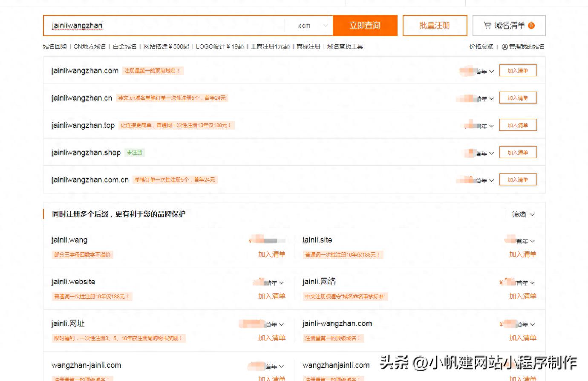The width and height of the screenshot is (588, 381).
Task: Select the jainliwangzhan.top domain name text
Action: tap(83, 125)
